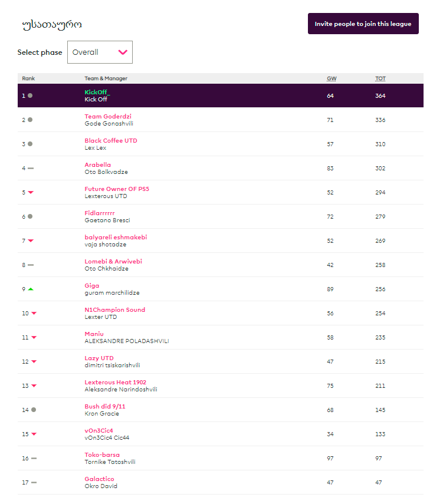
Task: Click the grey dash icon beside rank 16
Action: click(34, 458)
